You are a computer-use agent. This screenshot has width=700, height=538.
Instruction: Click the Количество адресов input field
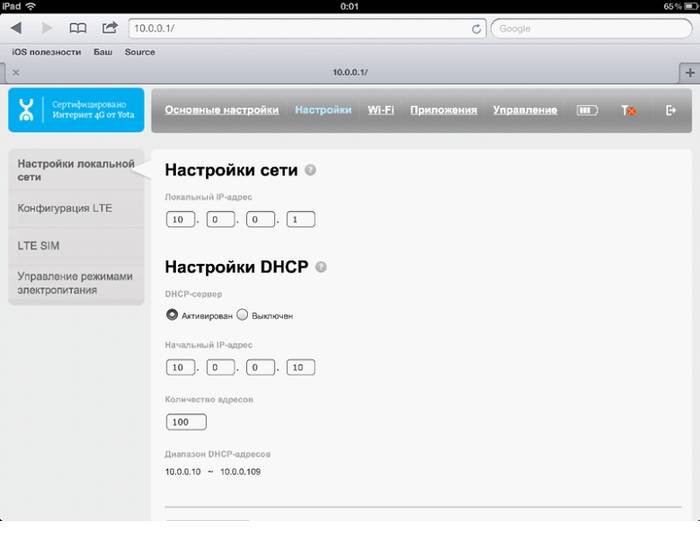[x=186, y=421]
